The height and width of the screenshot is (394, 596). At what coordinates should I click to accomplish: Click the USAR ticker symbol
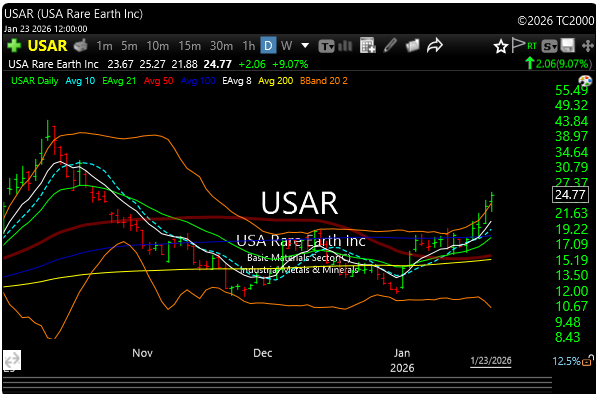[x=47, y=46]
